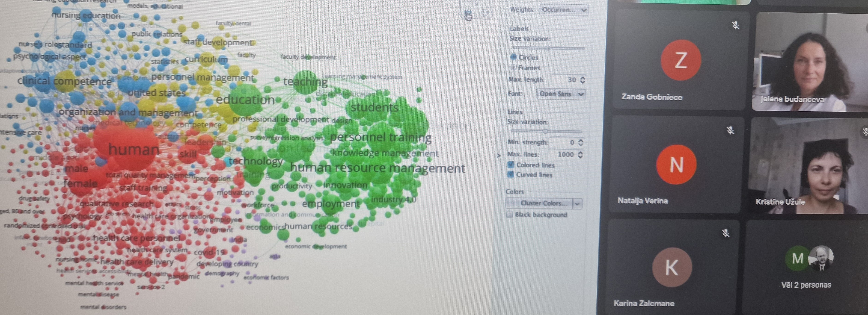
Task: Click the red Z avatar circle
Action: click(681, 60)
